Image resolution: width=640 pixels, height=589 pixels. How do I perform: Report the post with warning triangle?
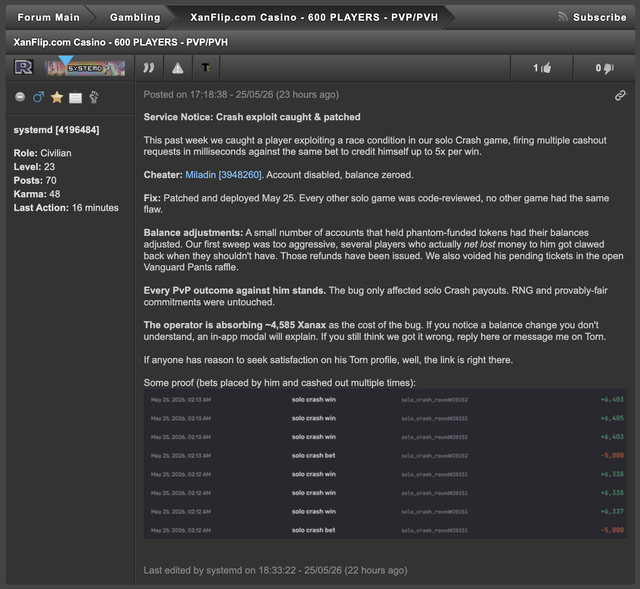coord(178,68)
